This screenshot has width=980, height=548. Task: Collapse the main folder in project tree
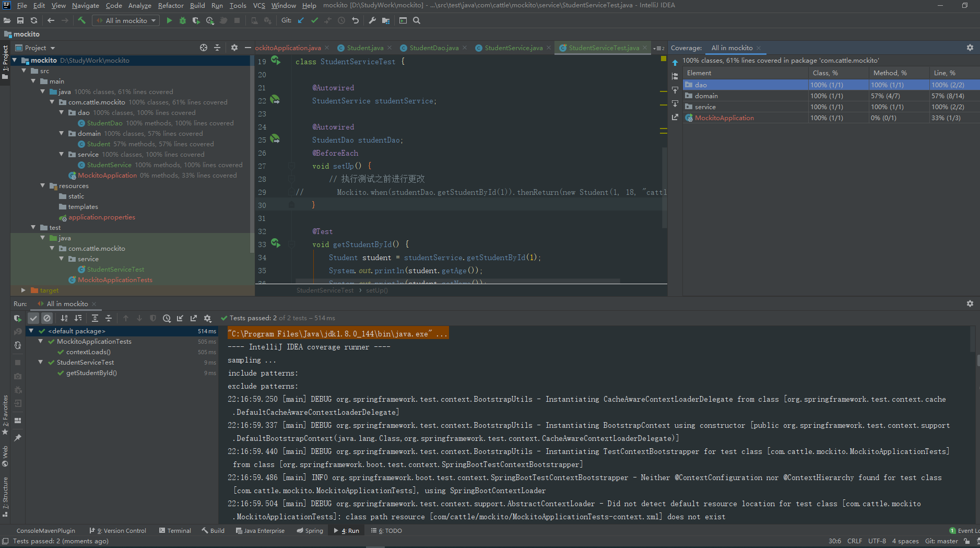pyautogui.click(x=33, y=81)
